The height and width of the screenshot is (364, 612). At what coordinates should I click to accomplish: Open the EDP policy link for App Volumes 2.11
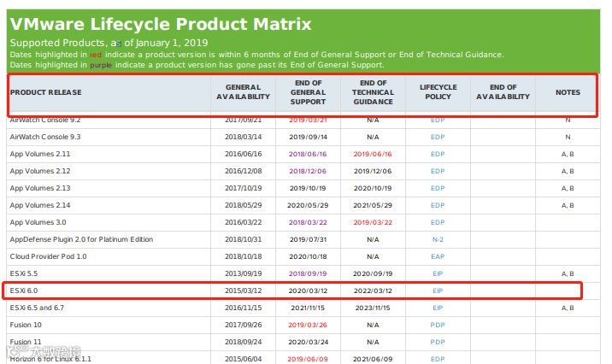point(438,154)
